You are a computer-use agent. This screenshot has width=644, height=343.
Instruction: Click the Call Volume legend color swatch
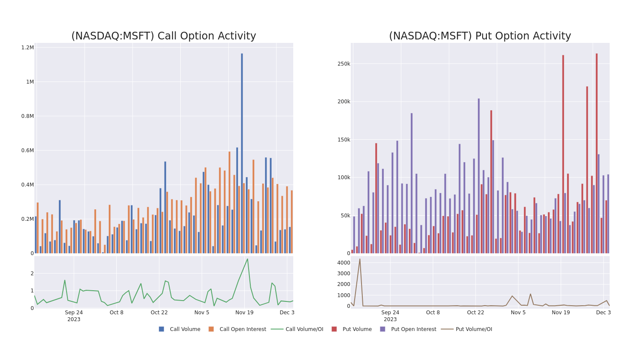coord(161,329)
